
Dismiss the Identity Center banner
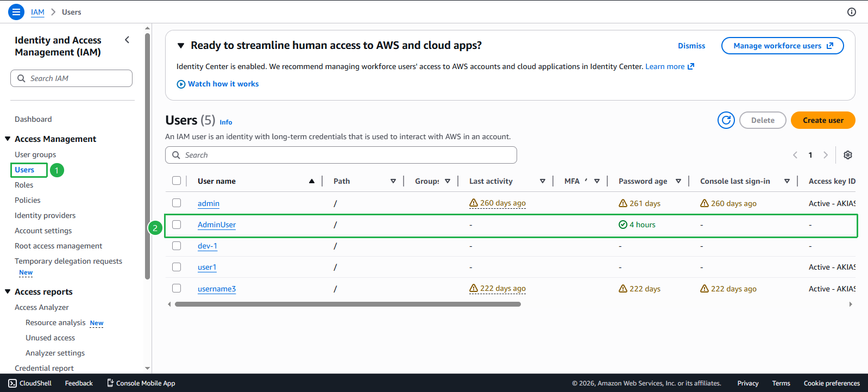click(x=691, y=46)
